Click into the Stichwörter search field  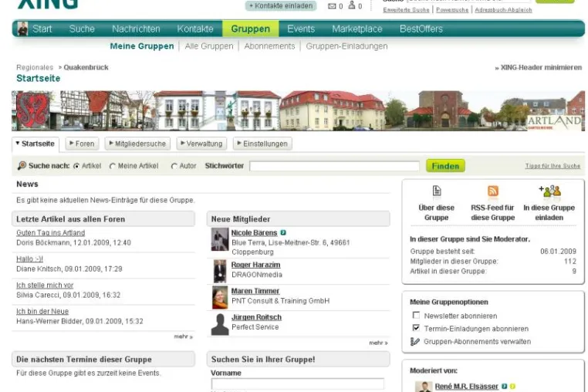334,166
